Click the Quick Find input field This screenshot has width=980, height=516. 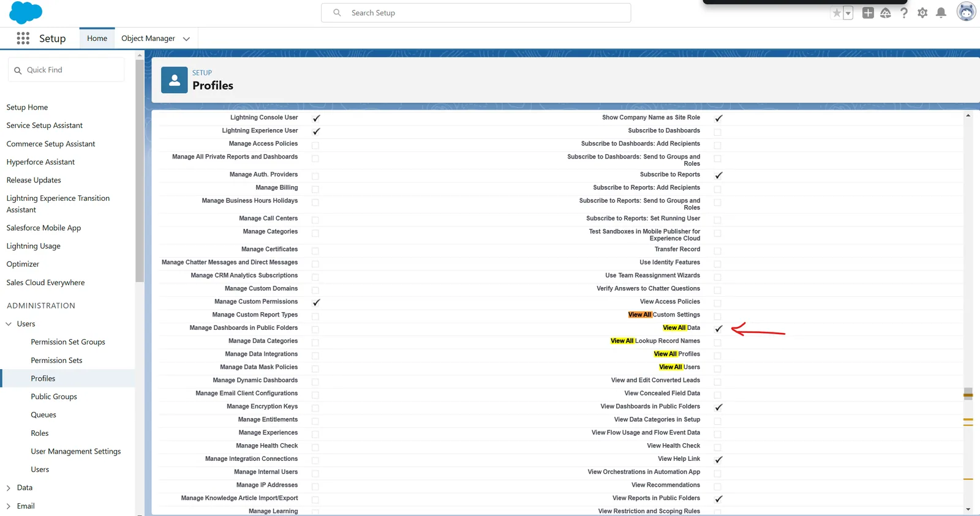(x=66, y=70)
